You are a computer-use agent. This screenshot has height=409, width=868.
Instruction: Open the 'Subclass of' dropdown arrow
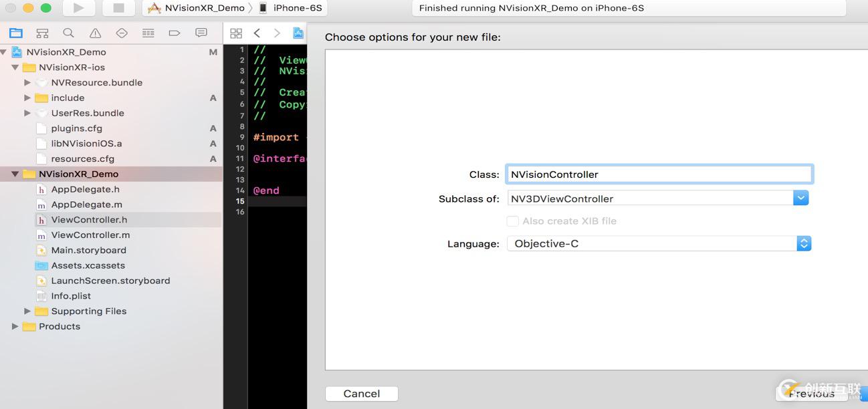(x=800, y=198)
